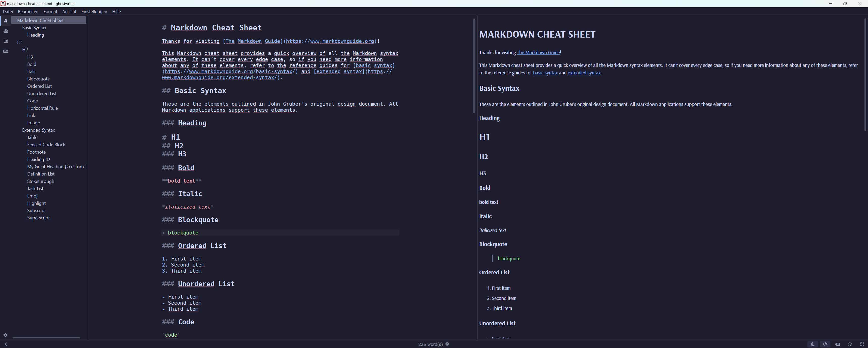The image size is (868, 348).
Task: Open the session statistics panel
Action: 6,31
